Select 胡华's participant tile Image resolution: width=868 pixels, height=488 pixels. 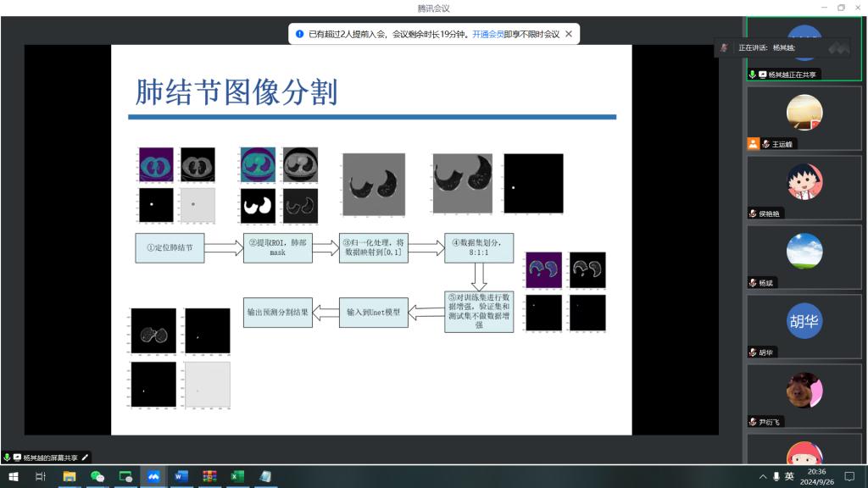coord(804,321)
